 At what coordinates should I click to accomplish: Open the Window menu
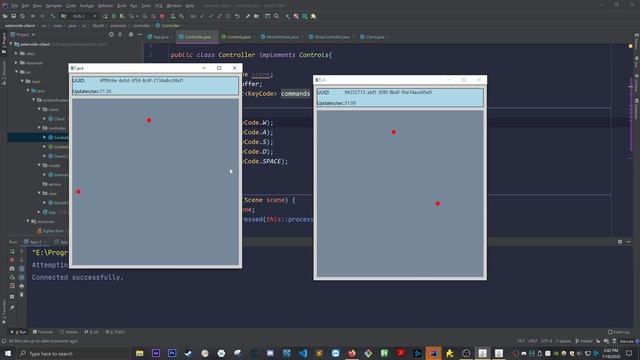174,6
